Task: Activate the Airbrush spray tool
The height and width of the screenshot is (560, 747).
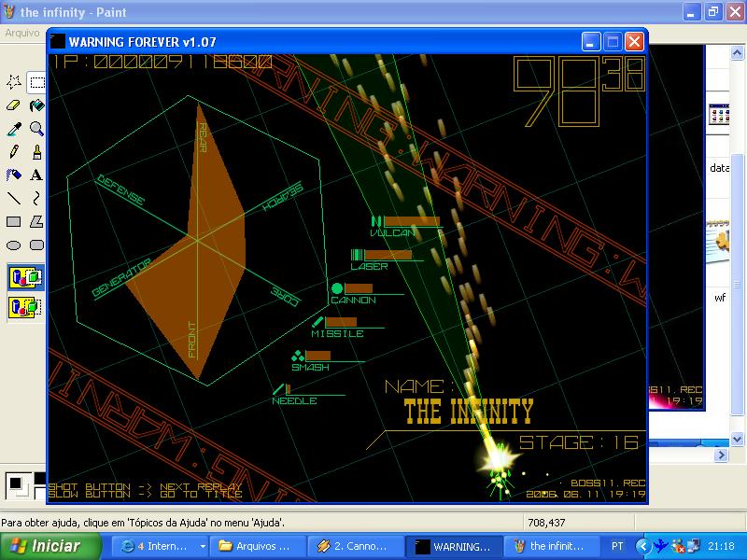Action: [x=14, y=175]
